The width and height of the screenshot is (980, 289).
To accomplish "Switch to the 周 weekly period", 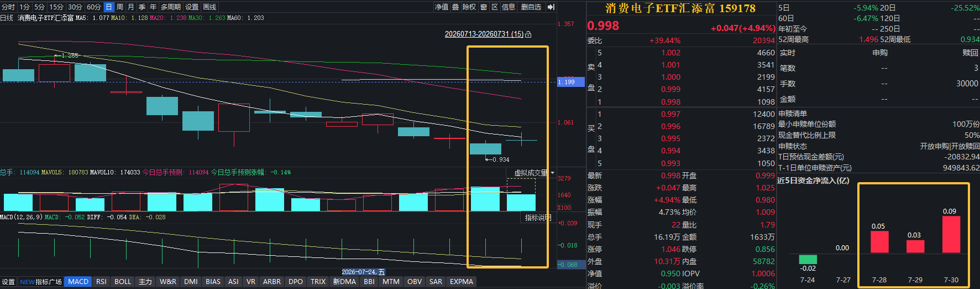I will coord(120,7).
